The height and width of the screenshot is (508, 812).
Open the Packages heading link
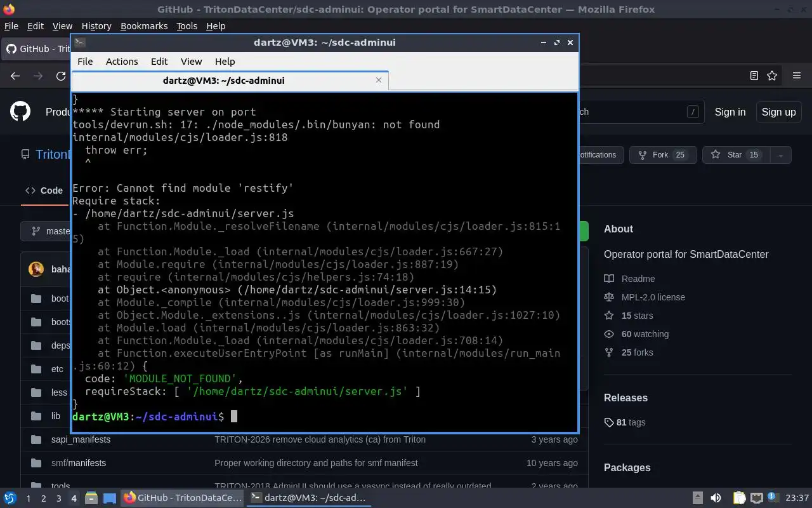coord(627,467)
